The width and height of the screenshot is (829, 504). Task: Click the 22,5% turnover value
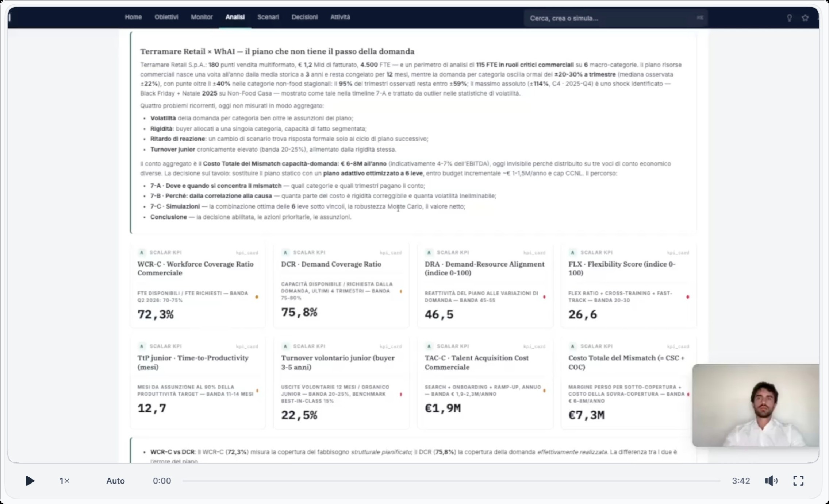click(299, 415)
